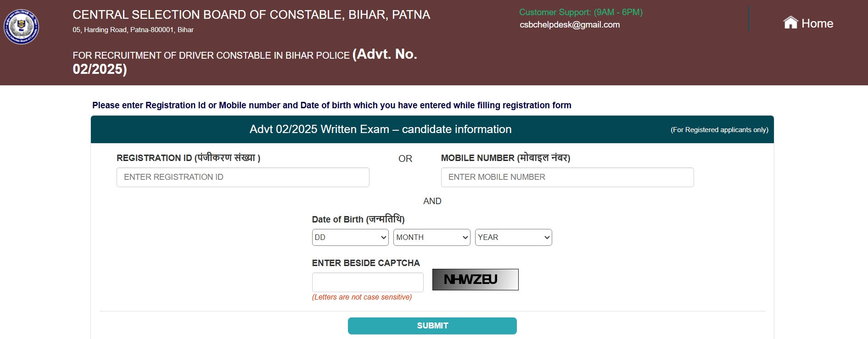Click the Date of Birth label
This screenshot has width=868, height=339.
[x=358, y=219]
